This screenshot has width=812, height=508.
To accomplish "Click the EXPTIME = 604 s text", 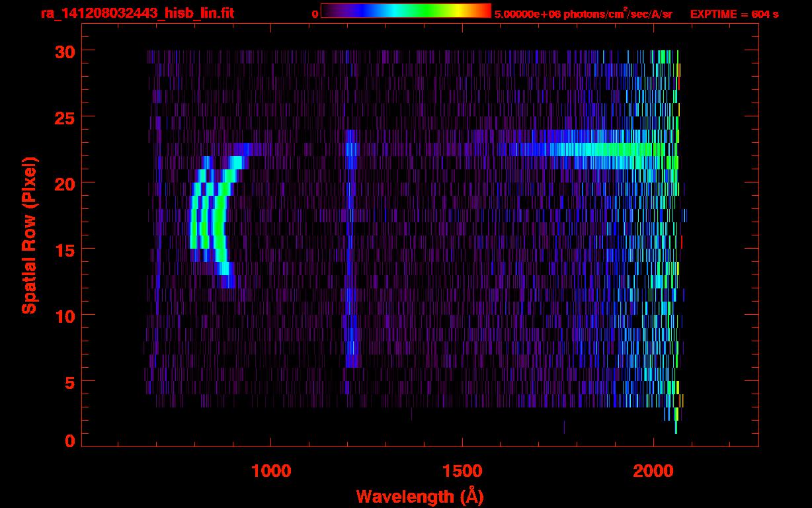I will pos(734,14).
